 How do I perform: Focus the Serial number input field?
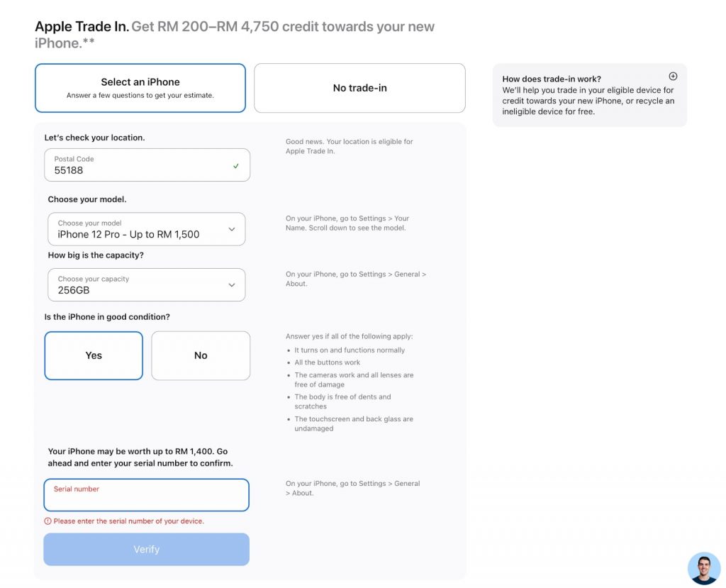pyautogui.click(x=146, y=495)
